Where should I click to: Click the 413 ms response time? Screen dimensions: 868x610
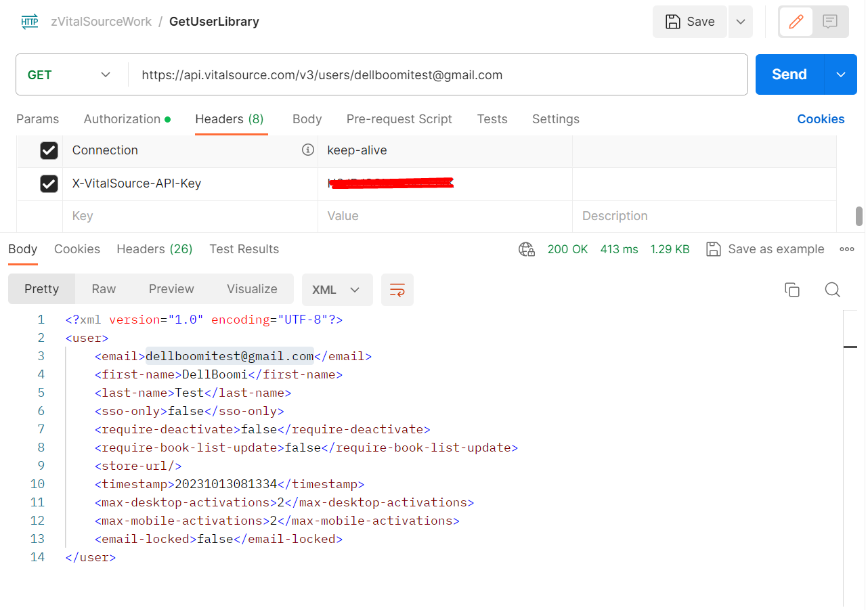click(x=619, y=249)
